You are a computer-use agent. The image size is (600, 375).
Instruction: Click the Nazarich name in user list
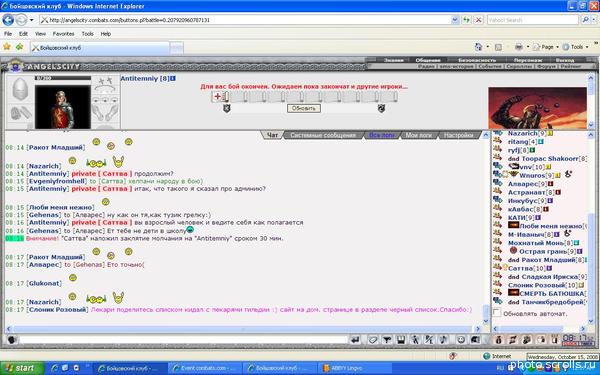point(523,133)
